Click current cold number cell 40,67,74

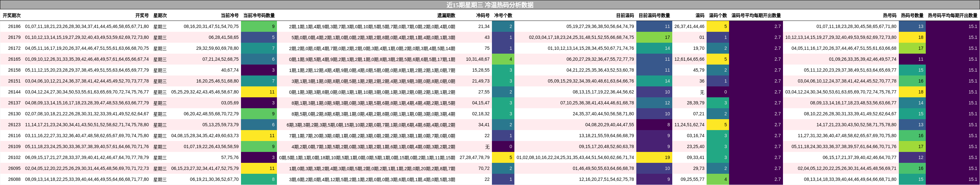coord(230,70)
